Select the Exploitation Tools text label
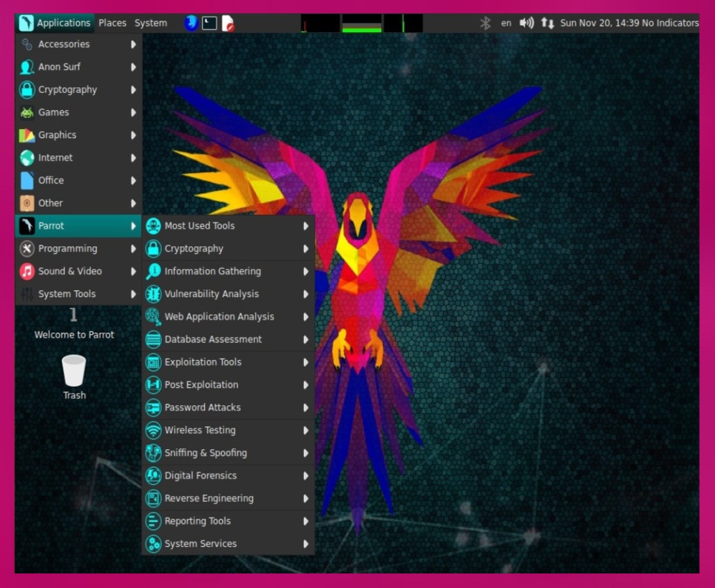The height and width of the screenshot is (588, 715). [203, 362]
